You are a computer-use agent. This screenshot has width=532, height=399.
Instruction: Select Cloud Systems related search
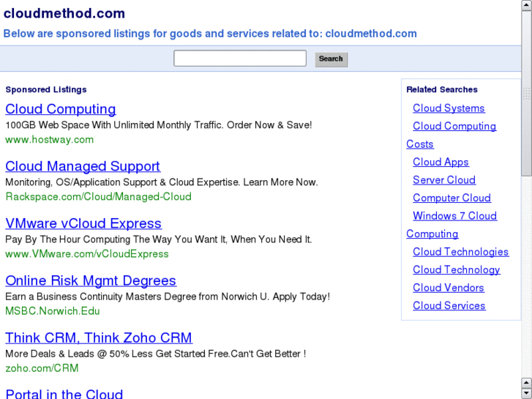tap(449, 108)
